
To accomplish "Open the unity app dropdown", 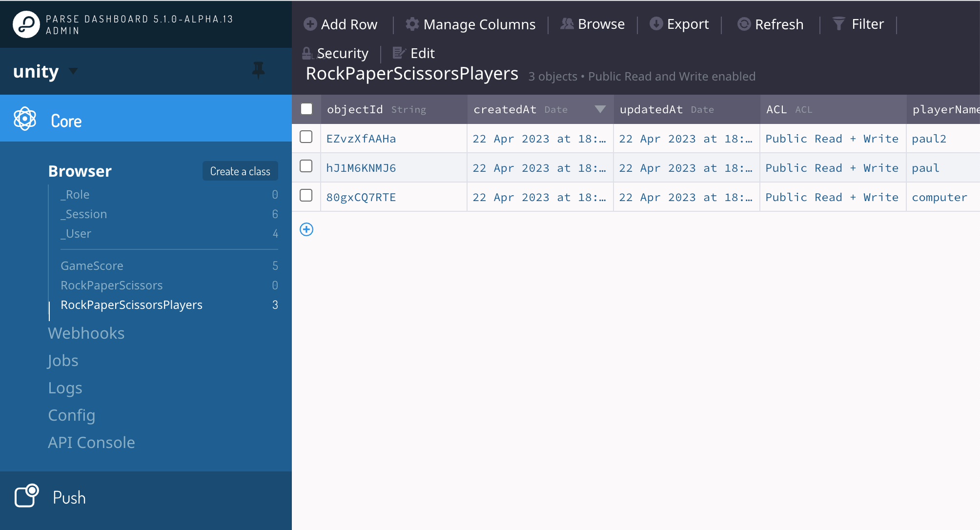I will [x=73, y=71].
